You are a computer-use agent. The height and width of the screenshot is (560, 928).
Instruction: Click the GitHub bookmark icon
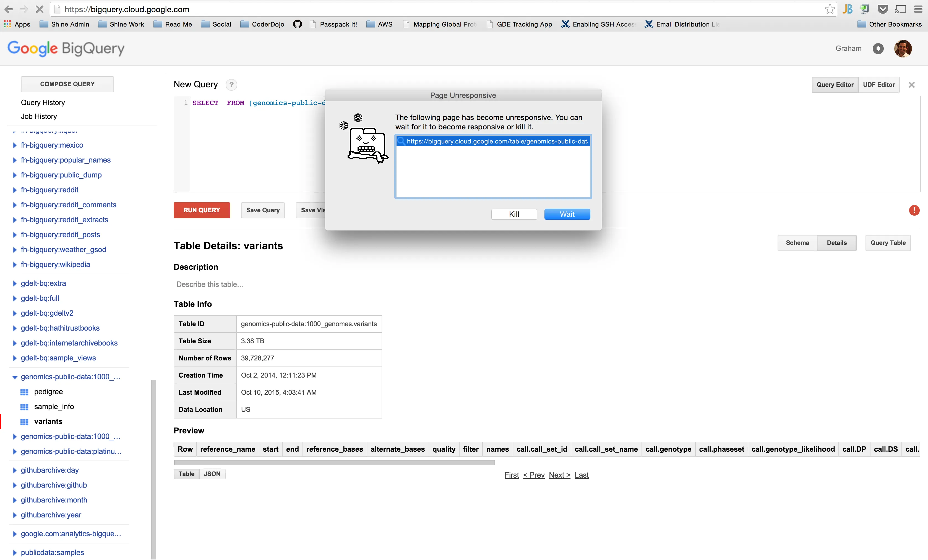[x=297, y=25]
